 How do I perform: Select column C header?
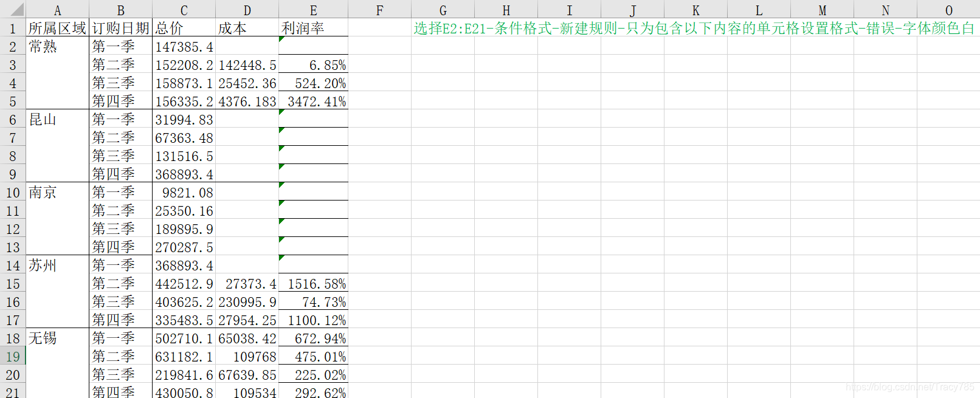tap(184, 9)
